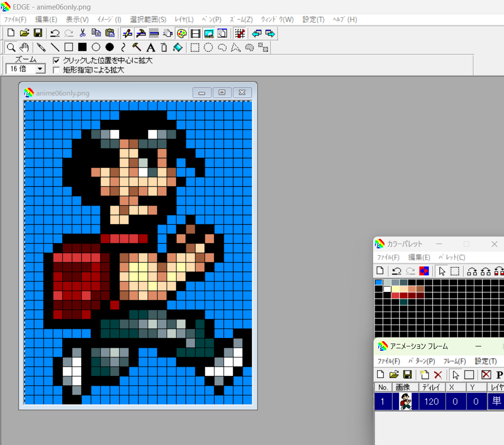Select the spray can tool
Viewport: 504px width, 445px height.
point(164,47)
